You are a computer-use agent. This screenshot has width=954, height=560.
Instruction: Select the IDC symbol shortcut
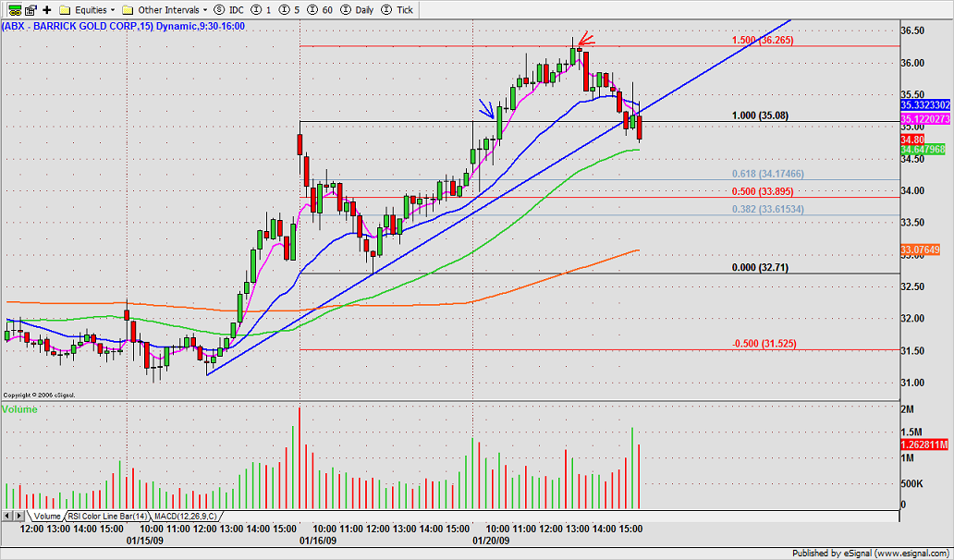229,10
